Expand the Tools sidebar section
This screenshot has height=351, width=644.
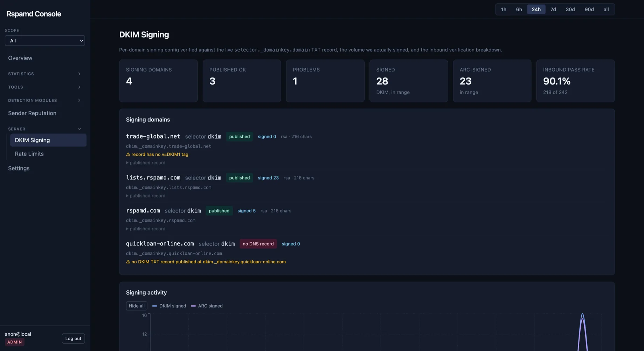pos(45,87)
